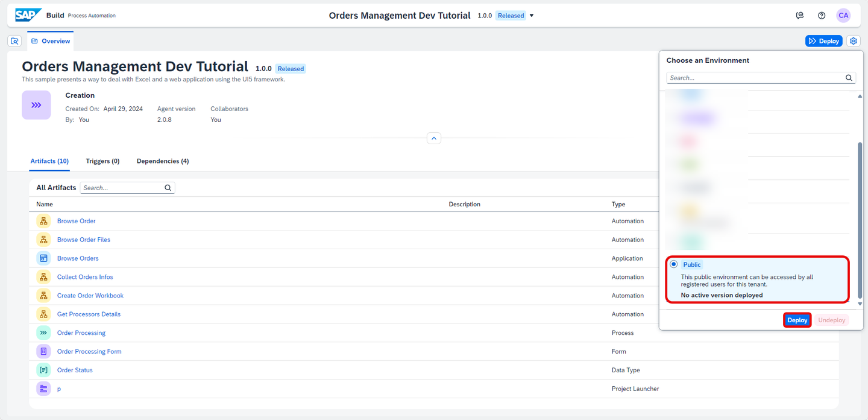The image size is (868, 420).
Task: Click the SAP logo
Action: tap(28, 15)
